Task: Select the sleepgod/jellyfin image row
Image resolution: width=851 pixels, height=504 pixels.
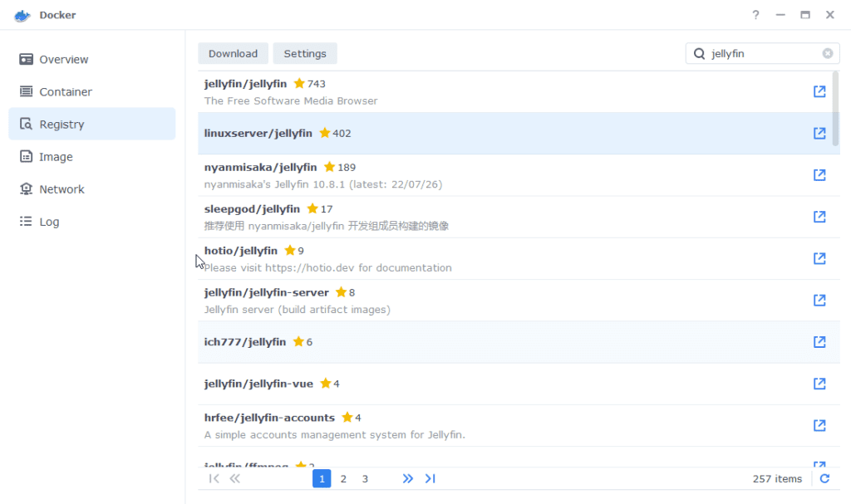Action: pos(519,217)
